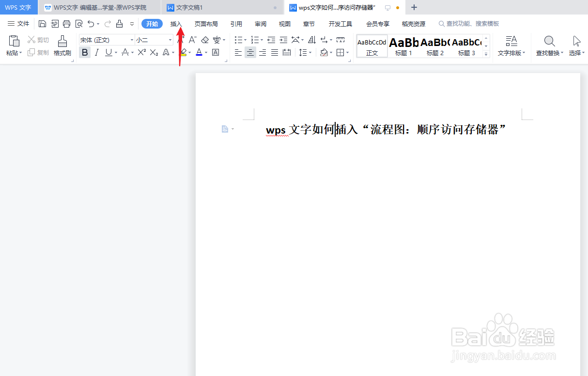588x376 pixels.
Task: Apply the 标题 2 heading style
Action: tap(435, 46)
